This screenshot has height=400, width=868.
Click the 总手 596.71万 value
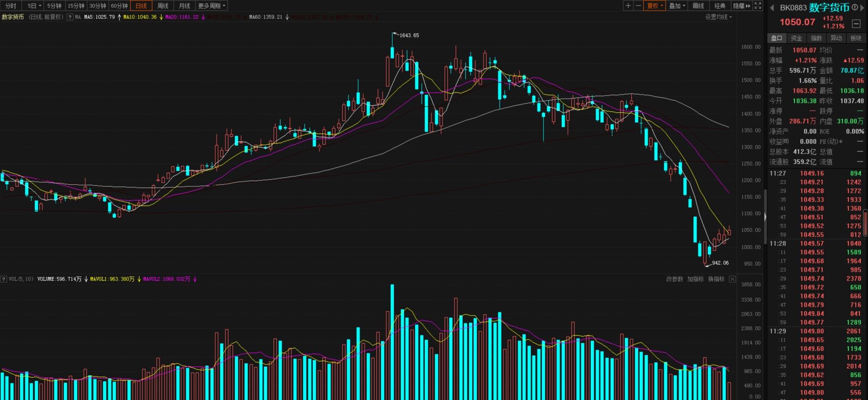803,71
